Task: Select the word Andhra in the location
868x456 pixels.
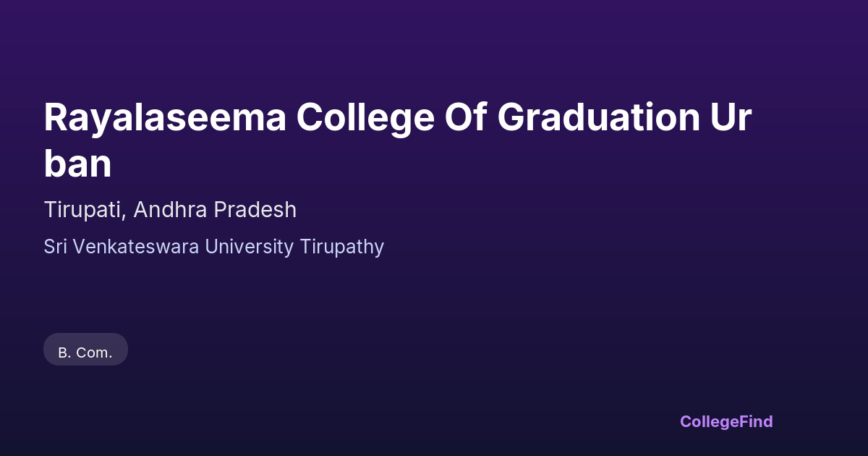Action: click(170, 210)
